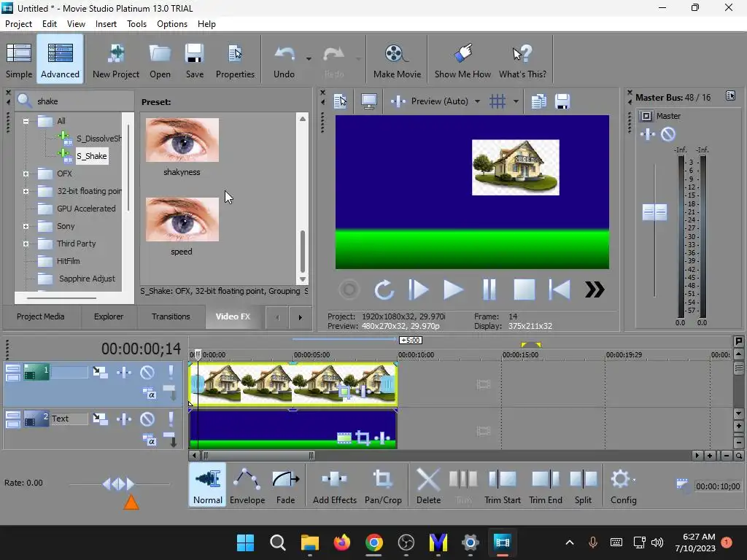Screen dimensions: 747x560
Task: Switch to Transitions tab
Action: pyautogui.click(x=171, y=316)
